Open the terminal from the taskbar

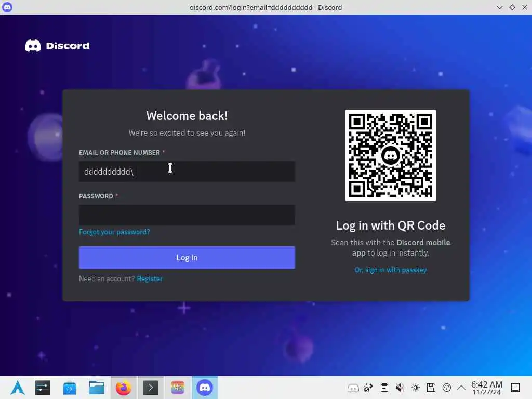tap(151, 388)
